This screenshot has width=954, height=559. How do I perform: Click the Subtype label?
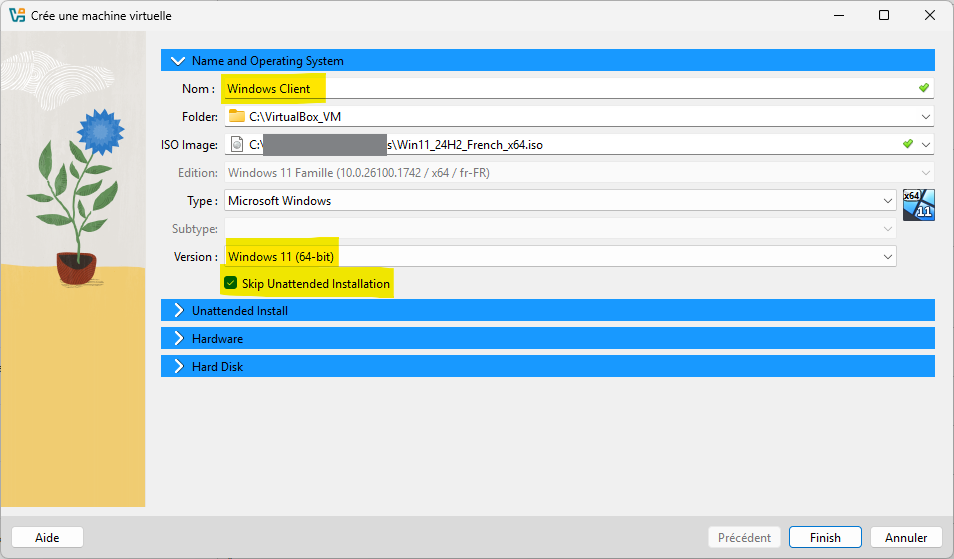(x=195, y=229)
